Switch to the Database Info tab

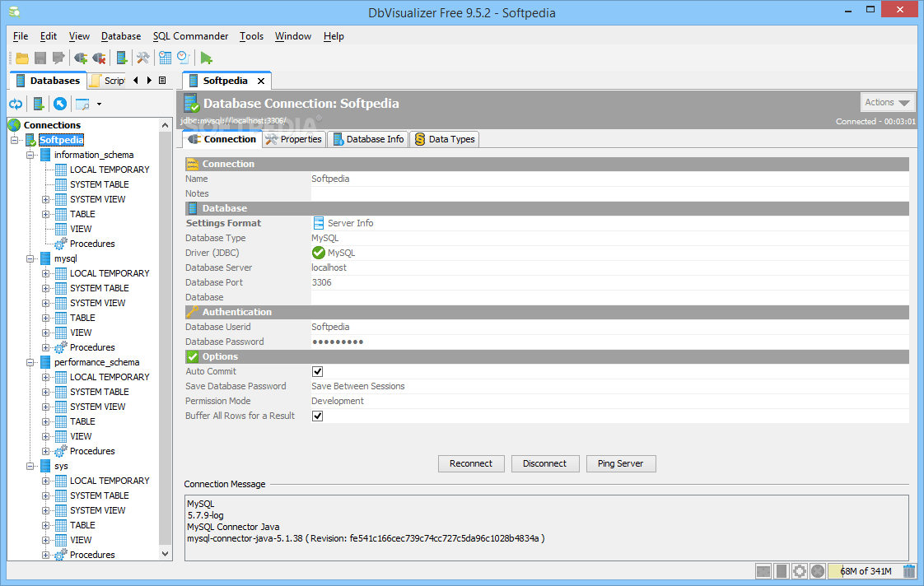(369, 139)
